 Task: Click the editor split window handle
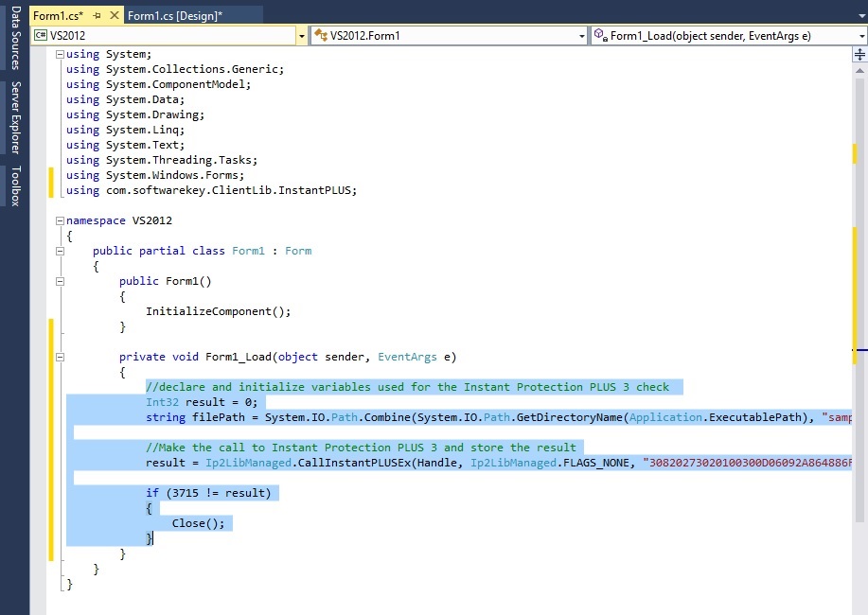859,54
